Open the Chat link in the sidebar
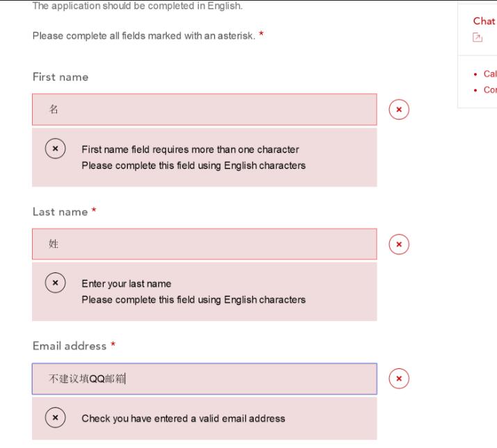The height and width of the screenshot is (448, 497). (482, 22)
